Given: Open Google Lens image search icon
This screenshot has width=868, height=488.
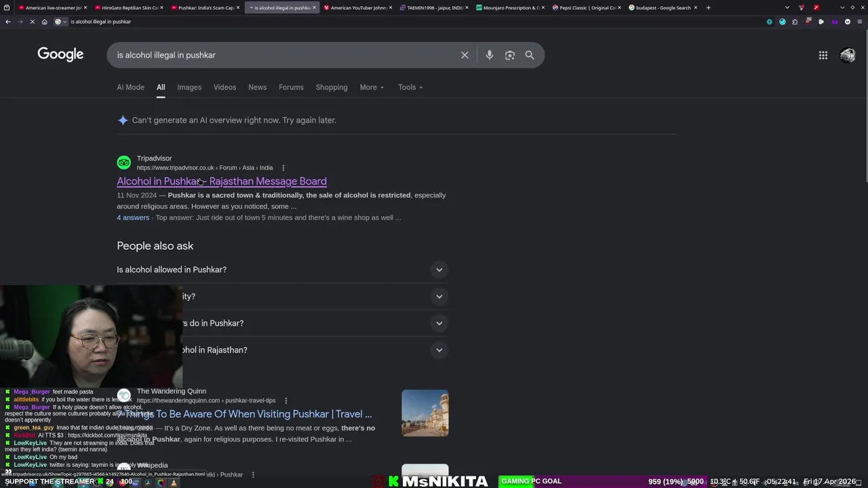Looking at the screenshot, I should click(x=510, y=55).
